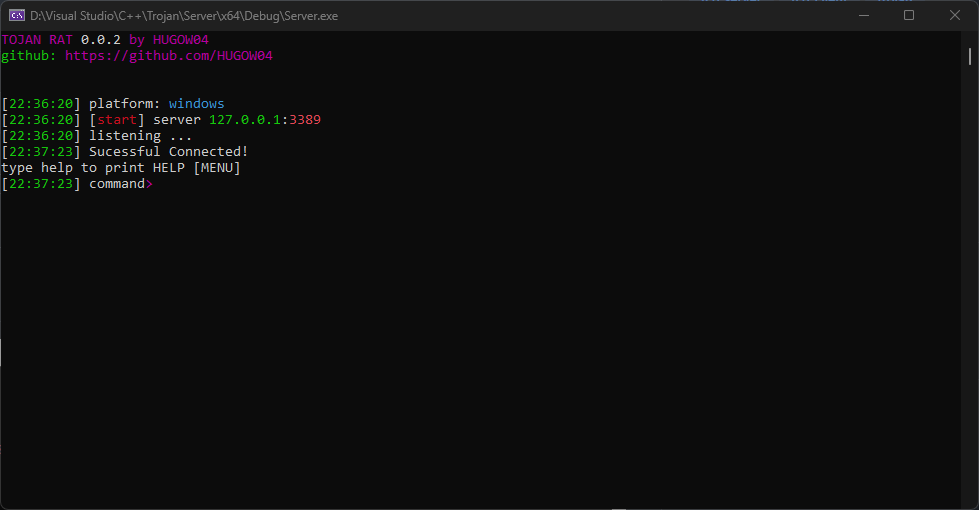
Task: Click the red 'start' tag
Action: click(x=117, y=120)
